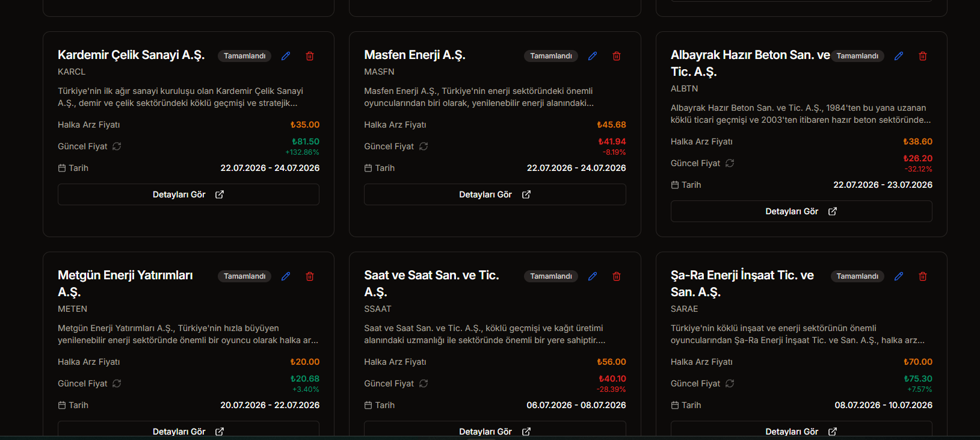Edit the Şa-Ra Enerji İnşaat card

pyautogui.click(x=899, y=276)
